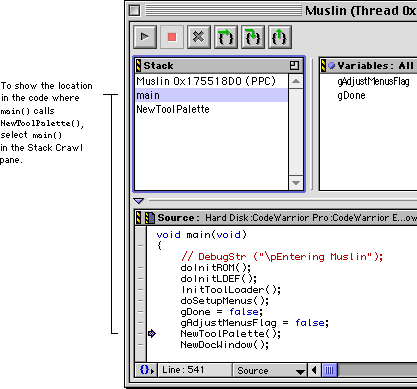
Task: Set breakpoint on InitToolLoader() line
Action: point(140,290)
